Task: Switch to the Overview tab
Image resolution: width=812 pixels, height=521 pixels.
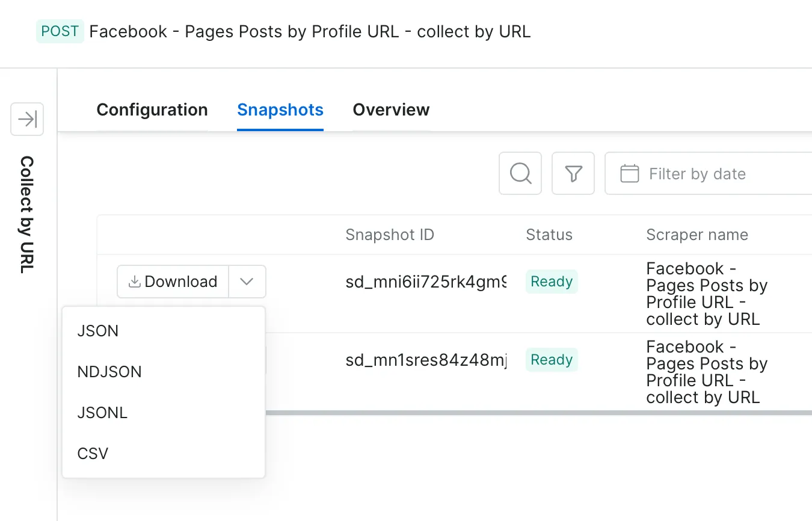Action: pyautogui.click(x=391, y=110)
